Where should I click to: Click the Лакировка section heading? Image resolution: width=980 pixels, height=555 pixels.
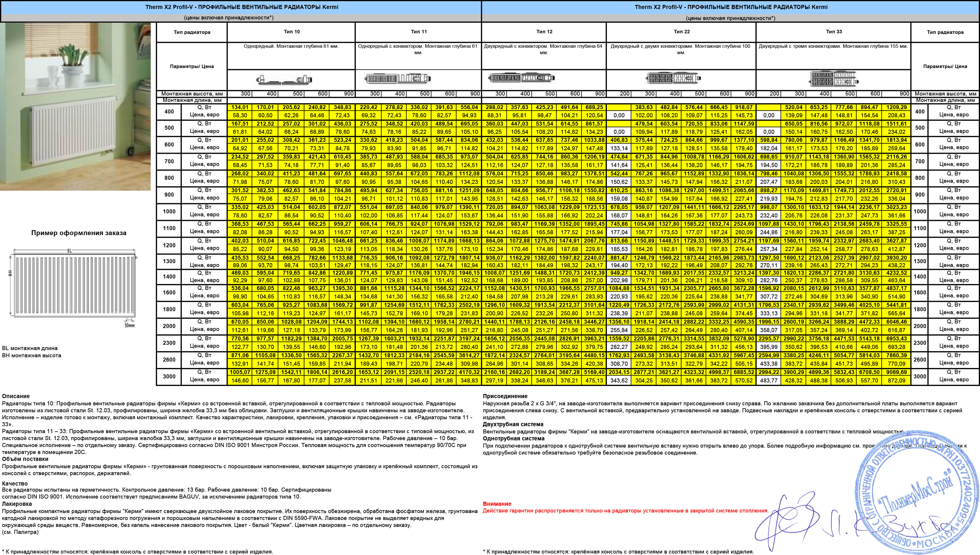(x=17, y=503)
